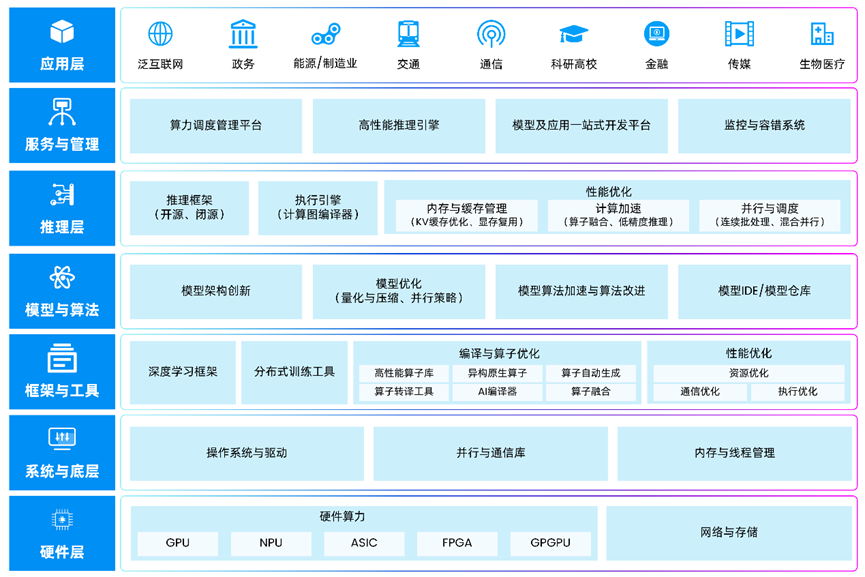865x577 pixels.
Task: Select the 通信优化 cell
Action: pos(700,392)
